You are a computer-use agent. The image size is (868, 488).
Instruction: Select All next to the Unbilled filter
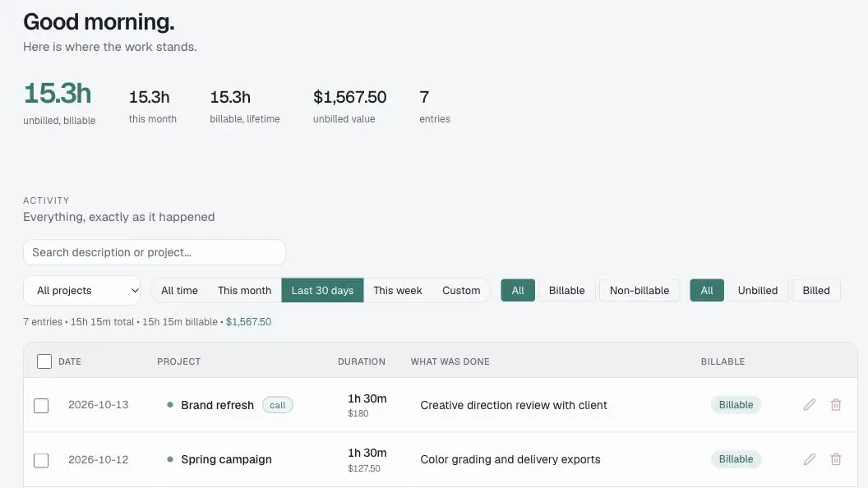707,291
